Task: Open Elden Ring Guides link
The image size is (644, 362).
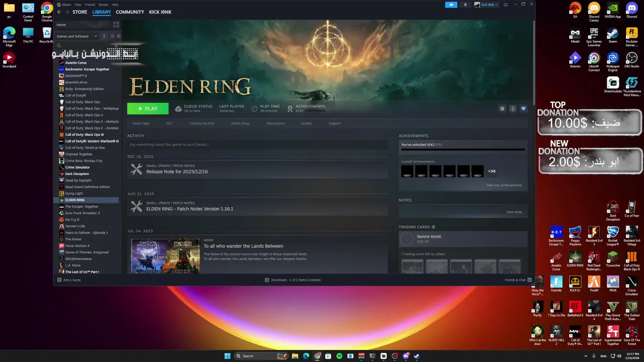Action: click(306, 123)
